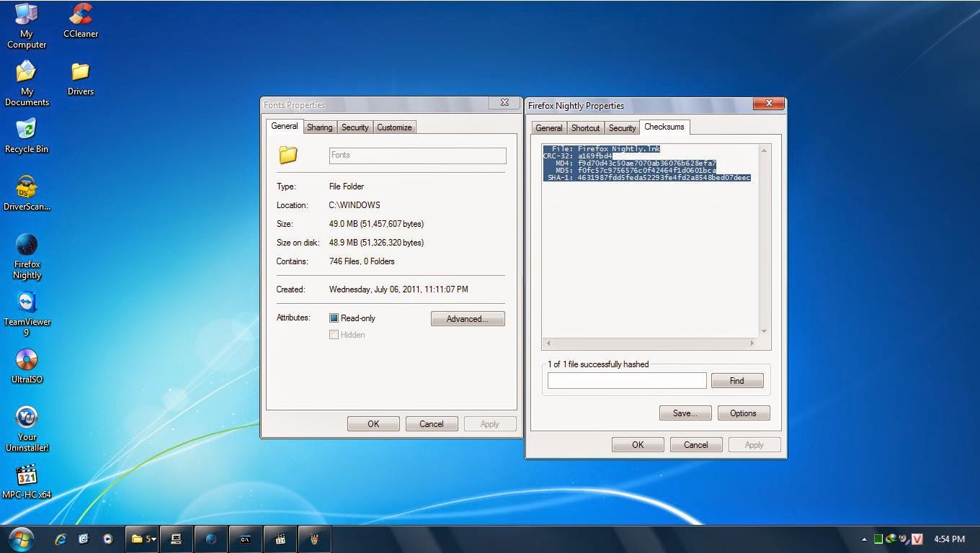Click the Advanced... attributes button
This screenshot has width=980, height=553.
coord(467,319)
